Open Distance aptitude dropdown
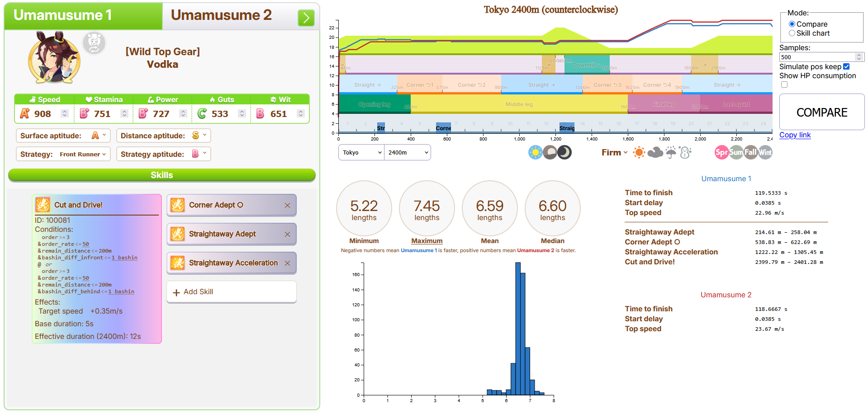Screen dimensions: 868x413 164,136
